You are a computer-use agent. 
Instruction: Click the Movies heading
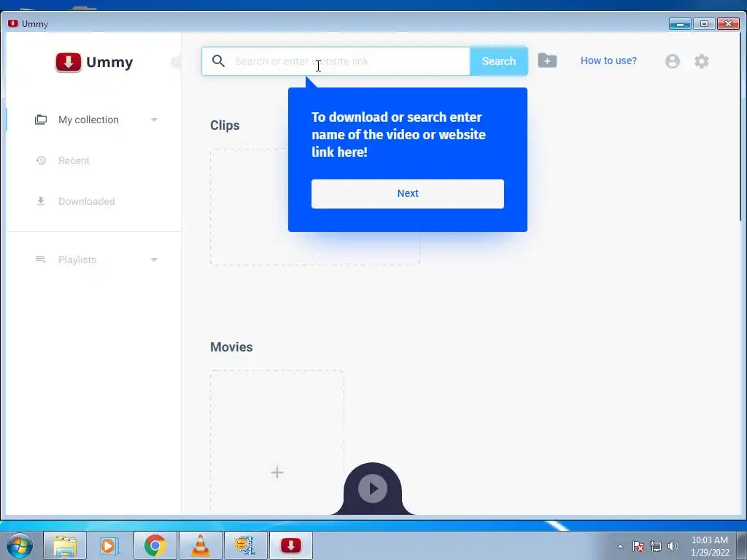point(231,346)
